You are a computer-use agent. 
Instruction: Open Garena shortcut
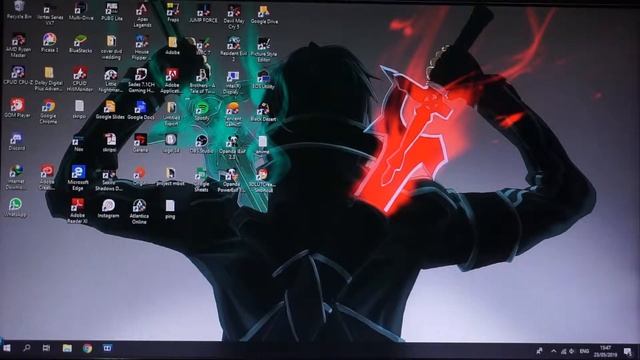tap(140, 143)
